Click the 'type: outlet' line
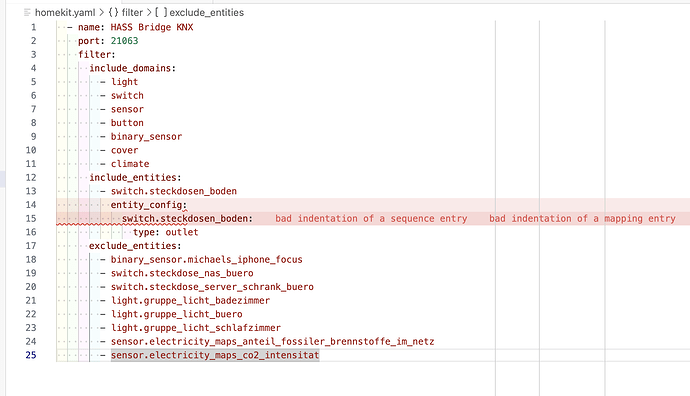 [165, 232]
